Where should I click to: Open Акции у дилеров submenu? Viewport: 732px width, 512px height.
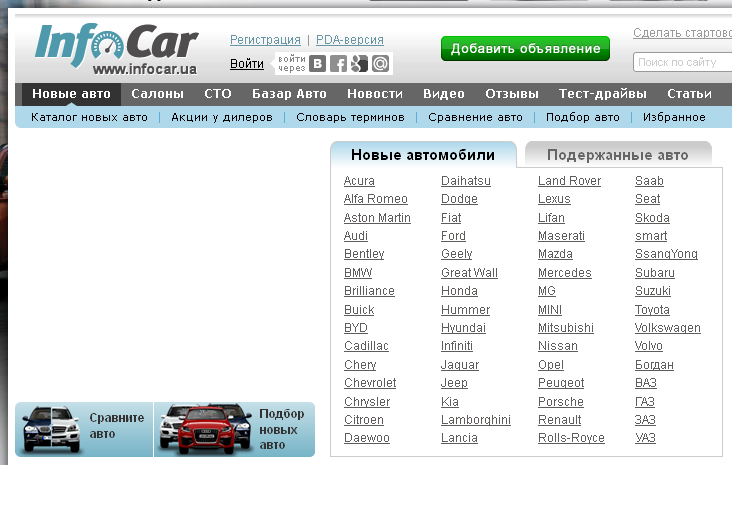tap(222, 117)
